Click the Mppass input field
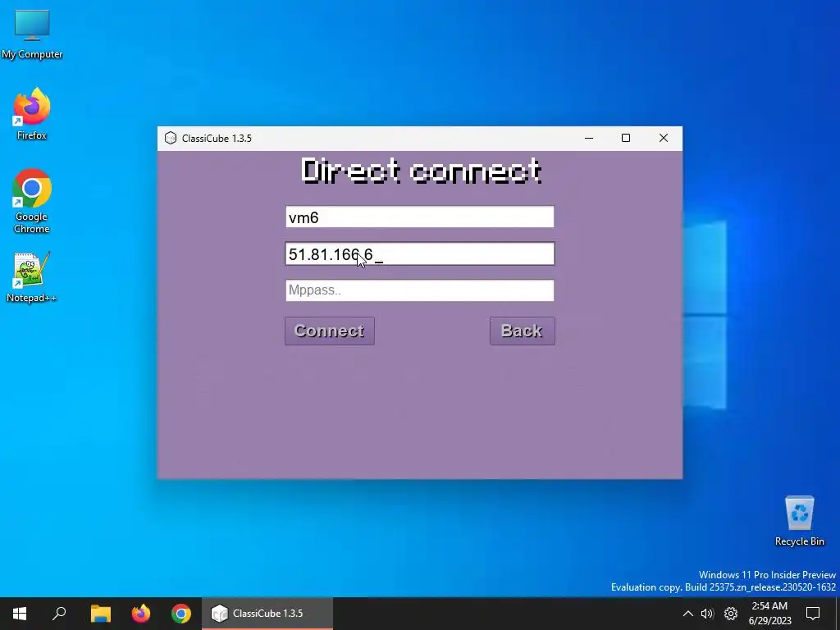Image resolution: width=840 pixels, height=630 pixels. [x=420, y=290]
